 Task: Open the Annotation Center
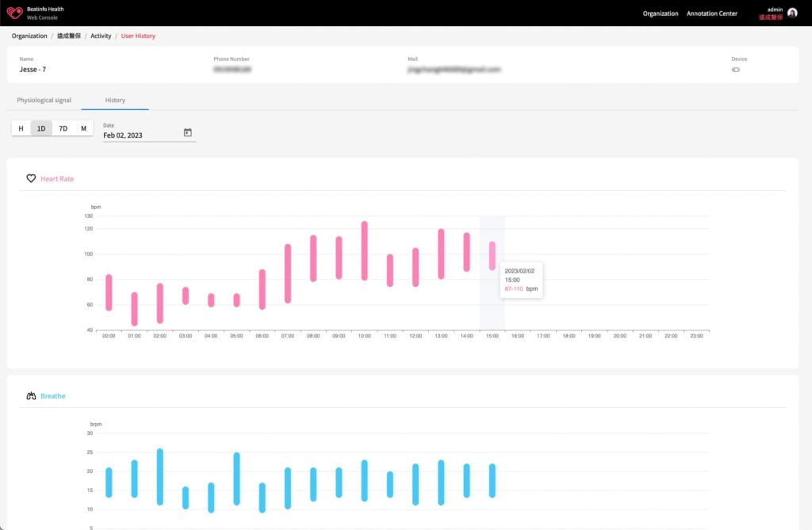click(712, 13)
